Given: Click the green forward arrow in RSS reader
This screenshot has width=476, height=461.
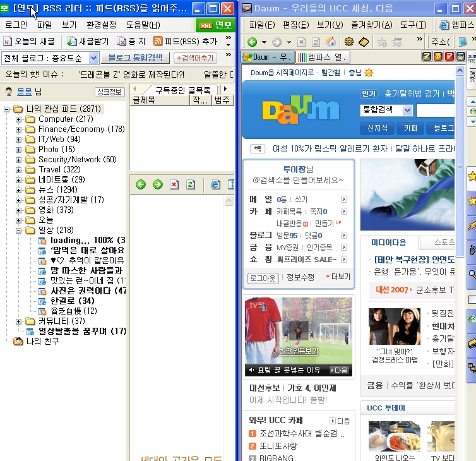Looking at the screenshot, I should click(x=158, y=184).
